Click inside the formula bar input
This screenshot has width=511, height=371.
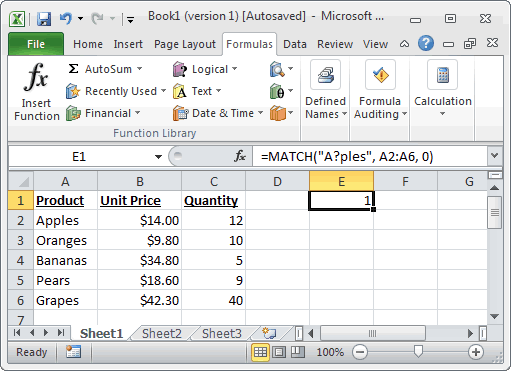point(370,156)
